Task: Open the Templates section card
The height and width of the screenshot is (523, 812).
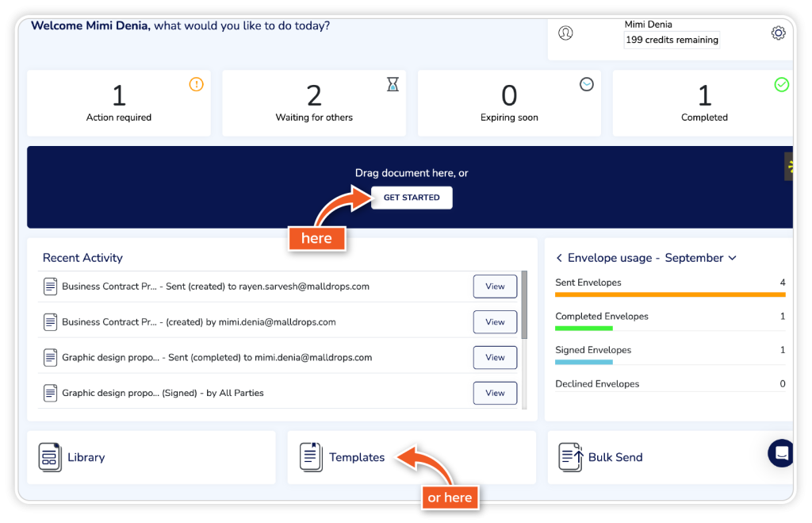Action: point(411,457)
